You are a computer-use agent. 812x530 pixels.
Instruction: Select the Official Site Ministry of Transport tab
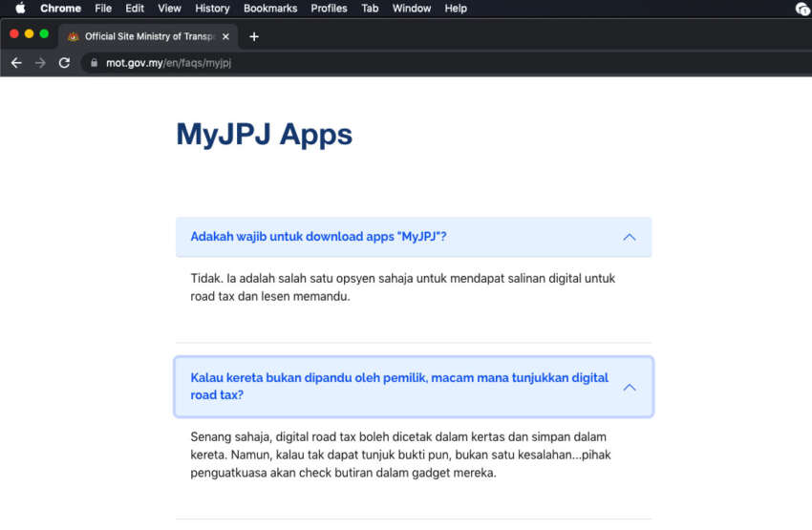coord(148,36)
